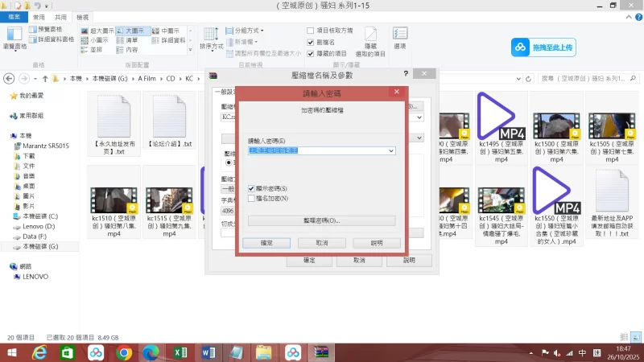Image resolution: width=644 pixels, height=362 pixels.
Task: Click the Forward navigation arrow
Action: (24, 78)
